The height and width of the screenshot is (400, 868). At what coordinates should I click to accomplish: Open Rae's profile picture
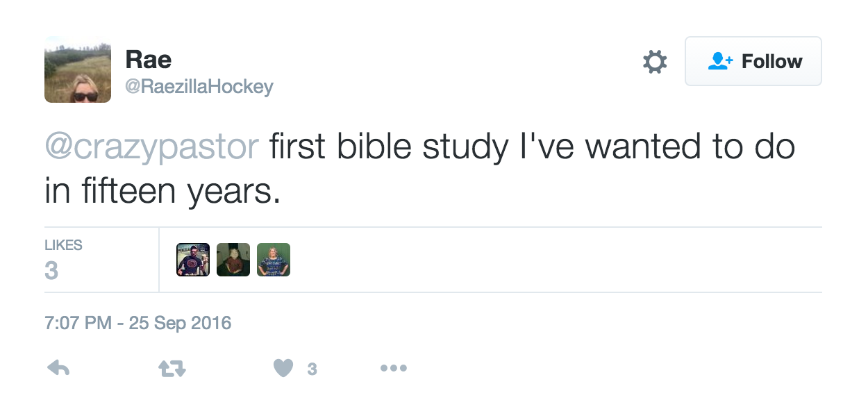coord(78,69)
